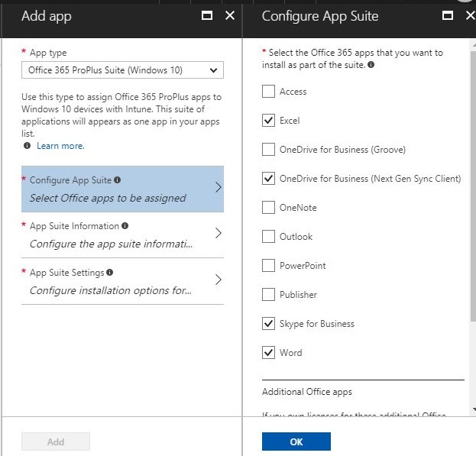
Task: Enable the Access checkbox
Action: tap(268, 92)
